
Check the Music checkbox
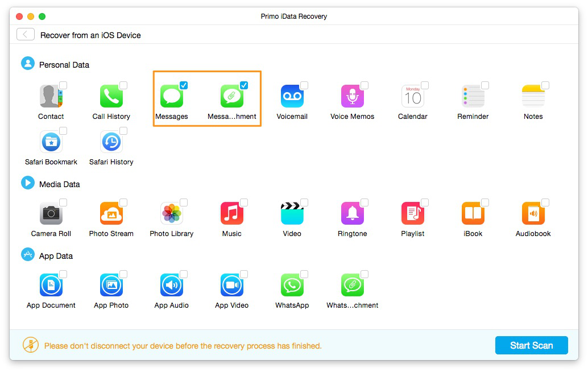[244, 202]
